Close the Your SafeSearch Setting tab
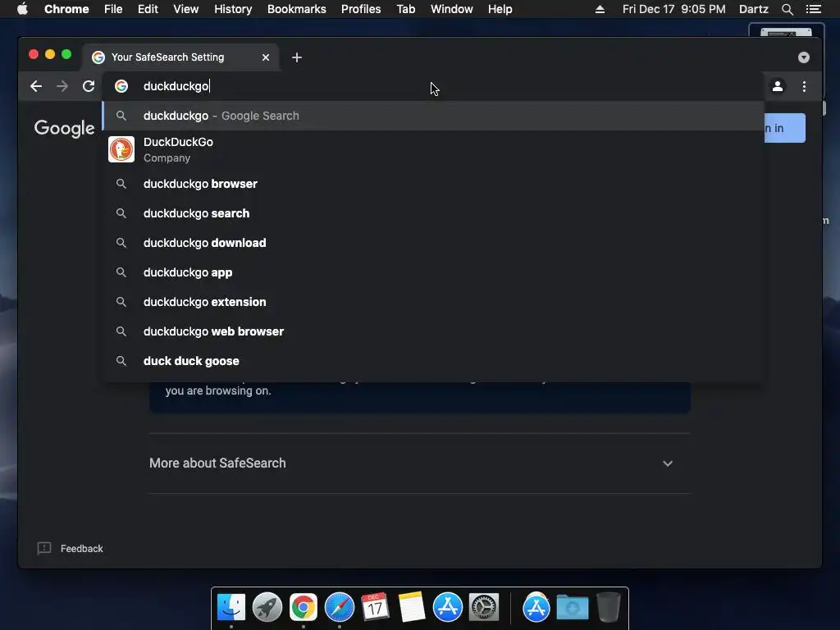Image resolution: width=840 pixels, height=630 pixels. click(x=266, y=57)
